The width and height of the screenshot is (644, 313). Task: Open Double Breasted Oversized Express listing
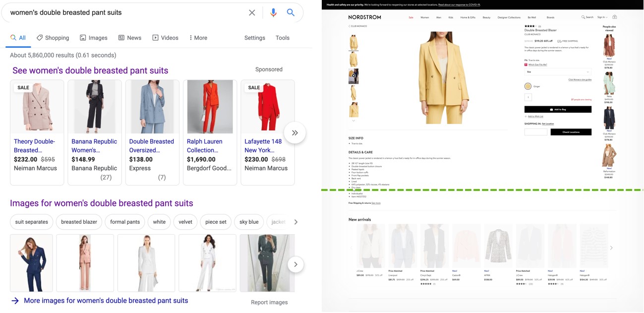point(152,132)
